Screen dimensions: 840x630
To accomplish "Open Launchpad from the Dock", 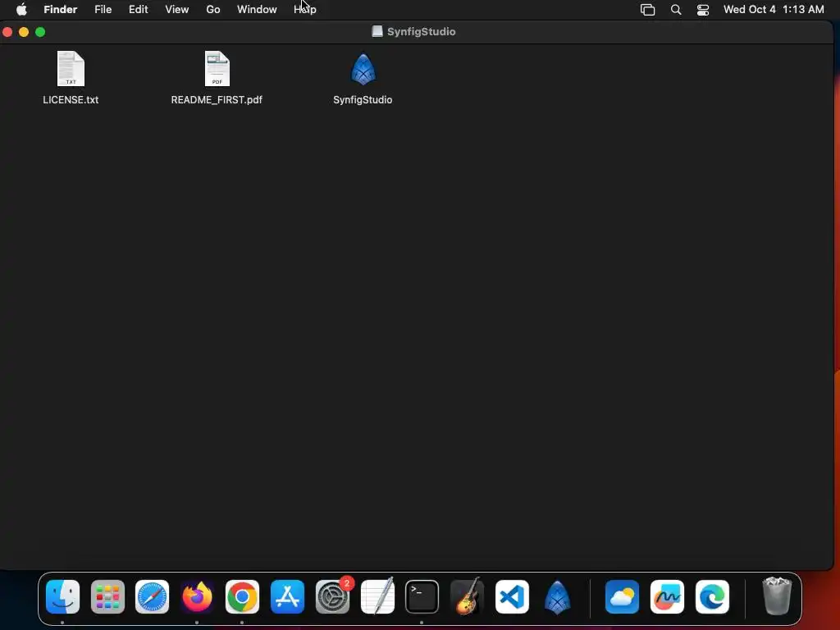I will (x=107, y=596).
